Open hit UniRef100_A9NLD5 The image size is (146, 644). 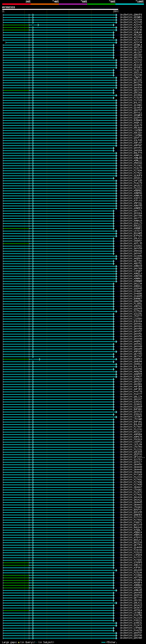[131, 590]
